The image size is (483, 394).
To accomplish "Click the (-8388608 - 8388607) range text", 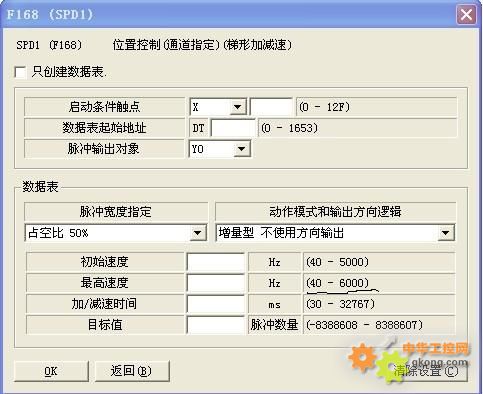I will [x=364, y=325].
